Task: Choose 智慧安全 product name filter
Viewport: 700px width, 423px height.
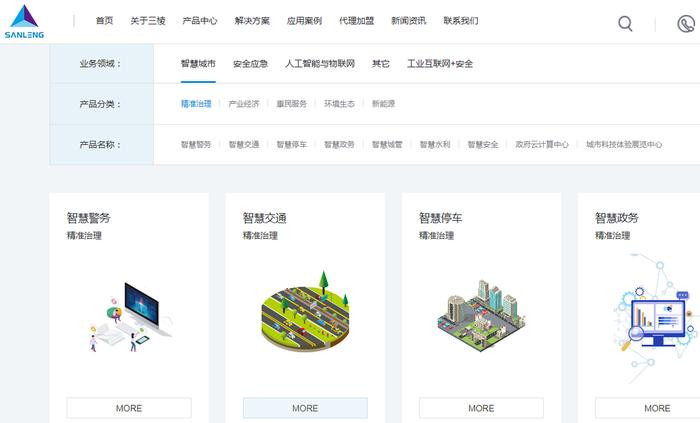Action: (483, 144)
